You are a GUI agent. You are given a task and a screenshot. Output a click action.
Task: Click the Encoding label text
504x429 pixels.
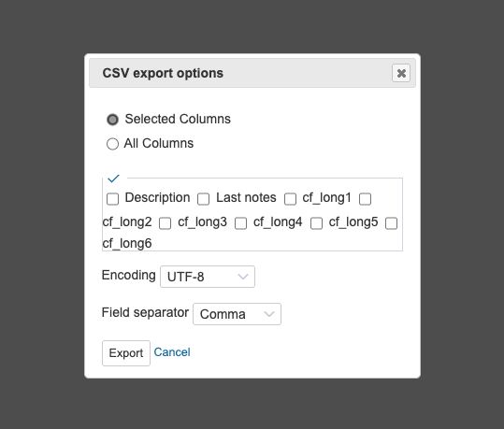point(129,276)
